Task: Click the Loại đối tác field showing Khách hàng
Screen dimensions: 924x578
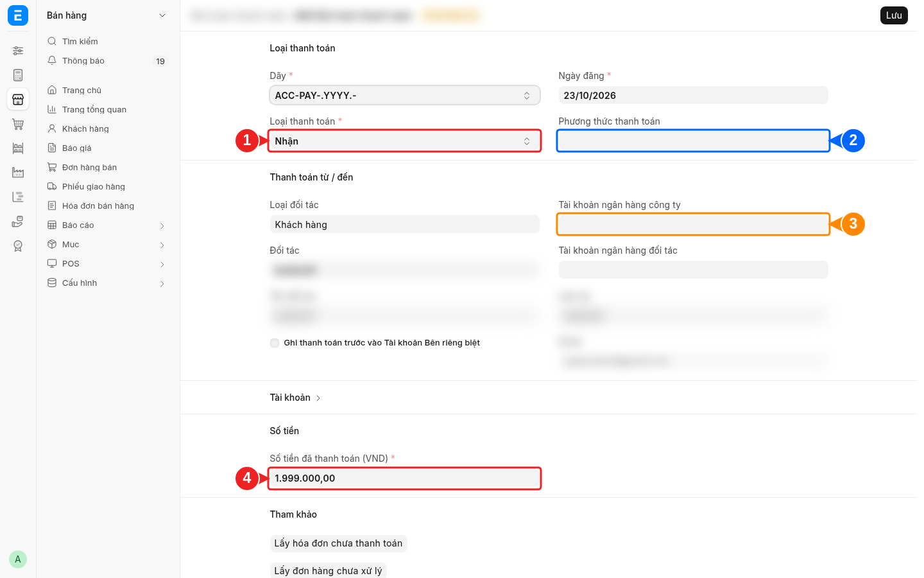Action: [x=405, y=225]
